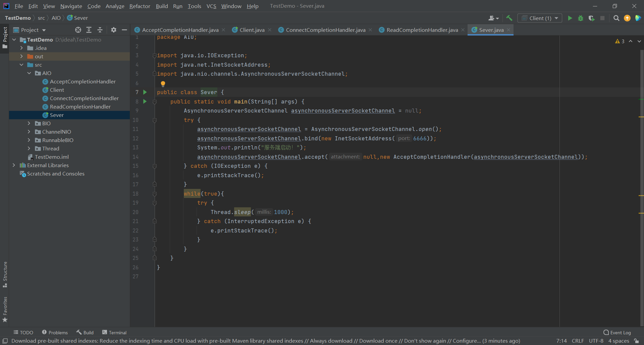Open the Client (1) run configuration dropdown
644x345 pixels.
[x=540, y=18]
